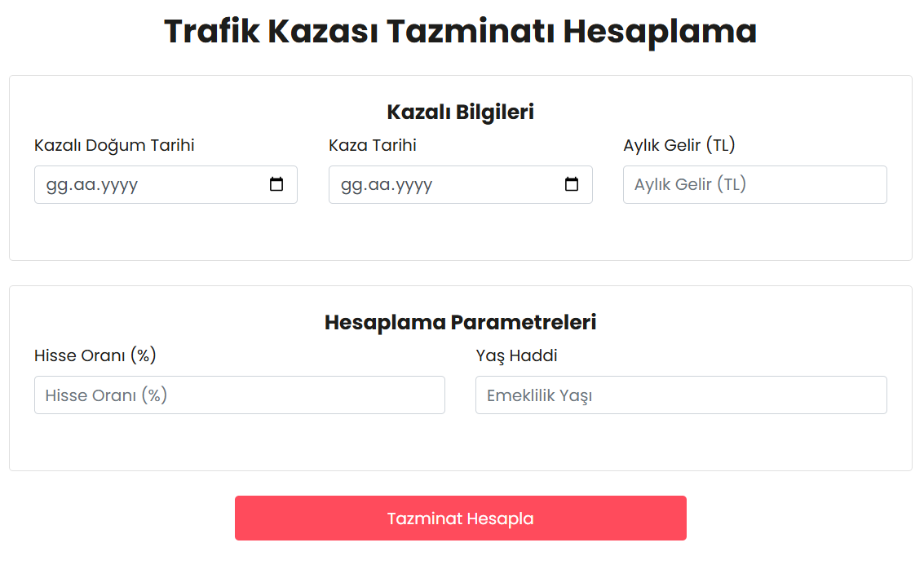Click the Hesaplama Parametreleri section heading
Image resolution: width=924 pixels, height=578 pixels.
pyautogui.click(x=460, y=322)
